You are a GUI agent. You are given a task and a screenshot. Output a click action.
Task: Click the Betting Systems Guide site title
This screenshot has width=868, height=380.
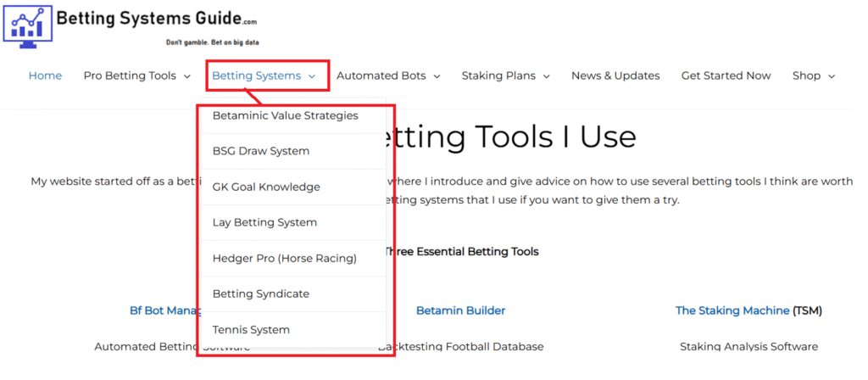point(156,18)
